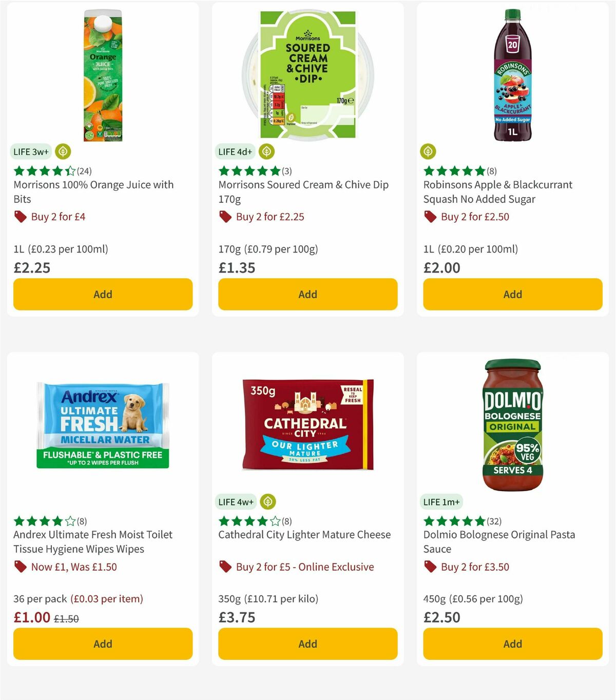The height and width of the screenshot is (700, 616).
Task: Click the Soured Cream & Chive Dip image
Action: pos(307,74)
